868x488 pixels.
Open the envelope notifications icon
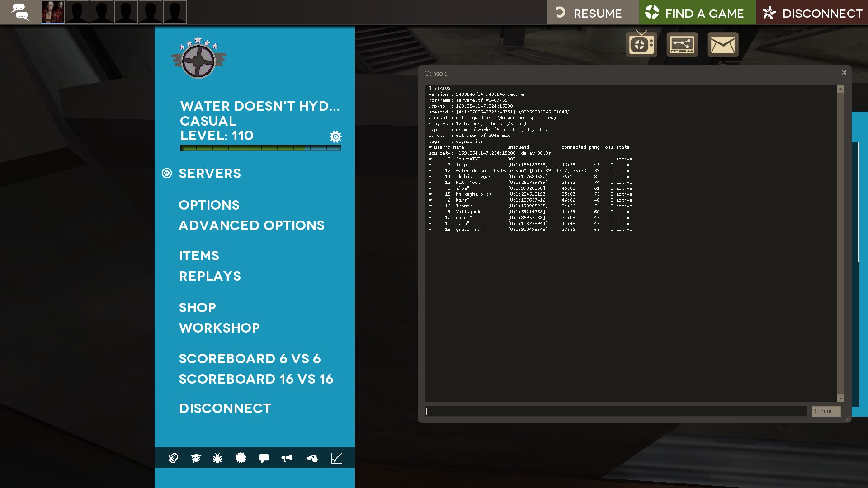click(x=722, y=44)
